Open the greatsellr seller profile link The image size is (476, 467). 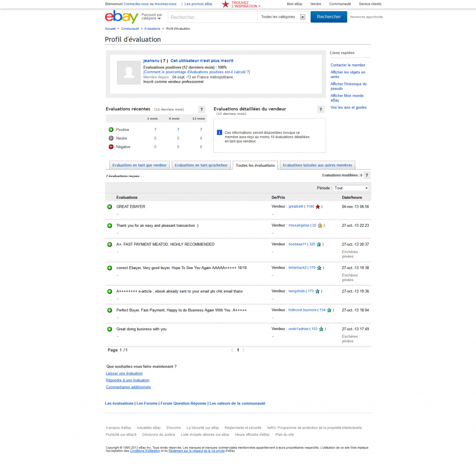pyautogui.click(x=296, y=206)
